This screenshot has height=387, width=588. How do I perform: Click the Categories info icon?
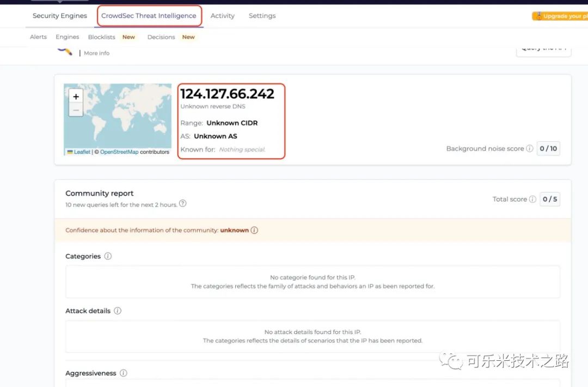pos(108,256)
